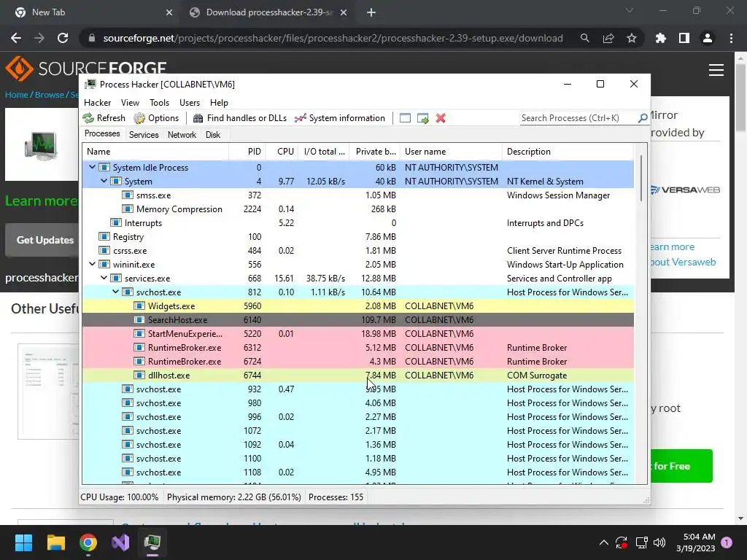Collapse the wininit.exe tree node

coord(93,264)
